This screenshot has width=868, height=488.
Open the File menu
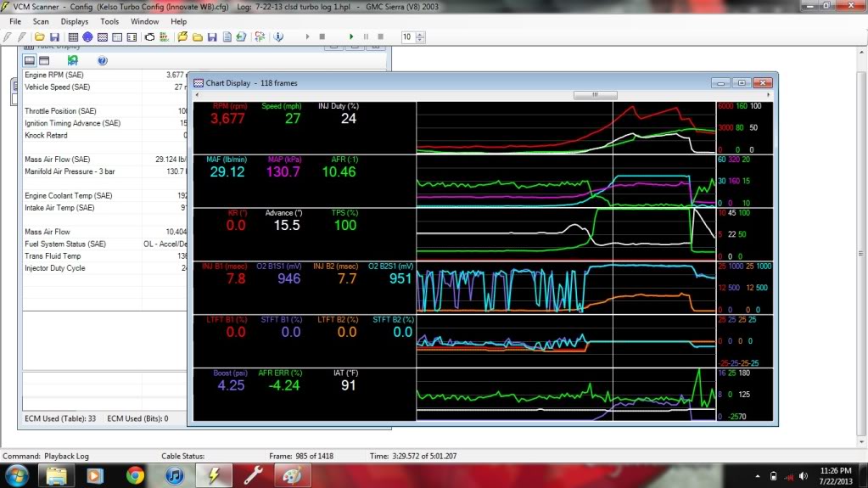[x=15, y=21]
